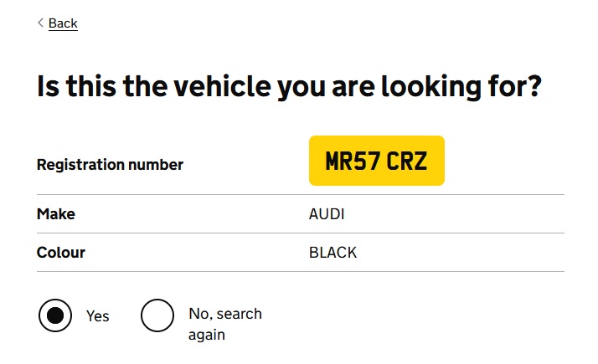This screenshot has height=364, width=598.
Task: Click the back chevron arrow icon
Action: click(x=40, y=23)
